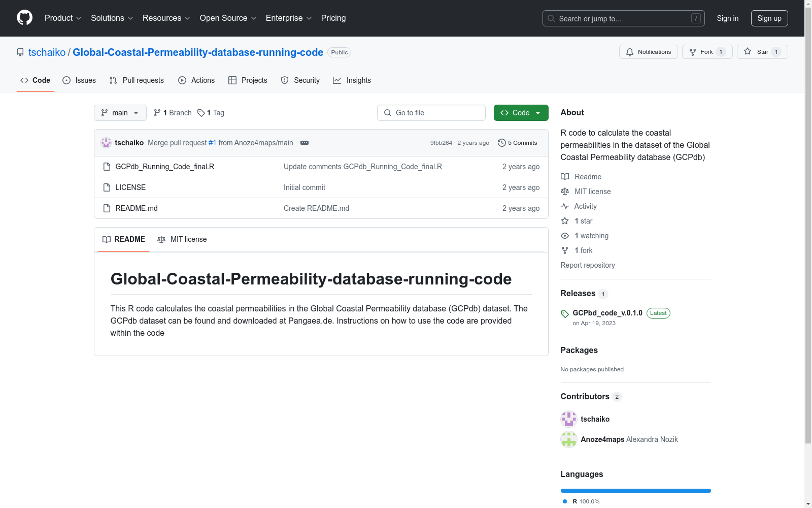Open the Pricing page link
This screenshot has height=508, width=812.
(x=333, y=18)
